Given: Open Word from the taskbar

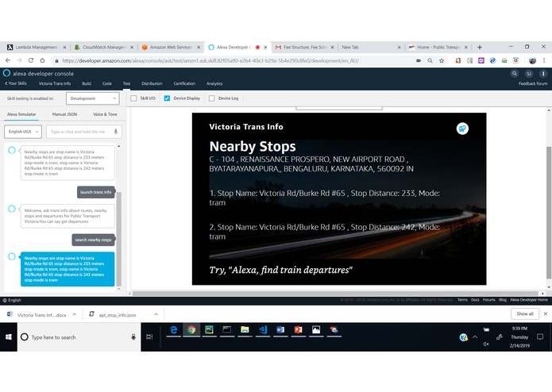Looking at the screenshot, I should point(280,330).
